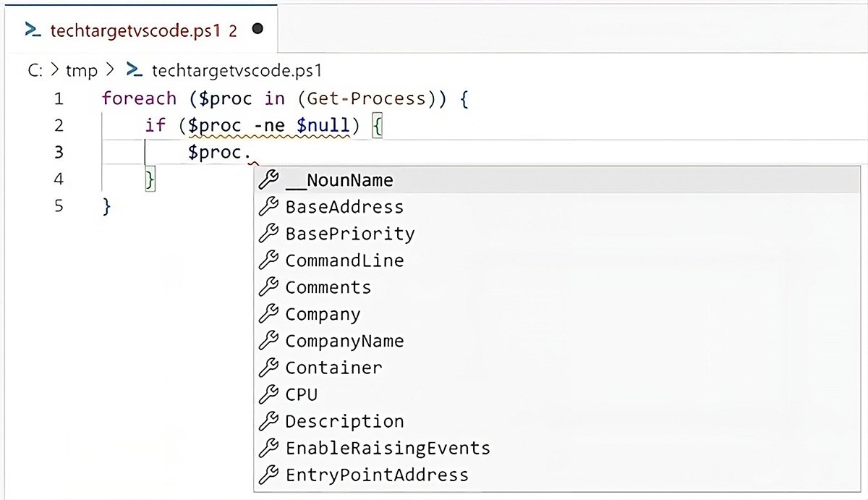Click the PowerShell icon in the breadcrumb
This screenshot has width=868, height=500.
click(134, 70)
